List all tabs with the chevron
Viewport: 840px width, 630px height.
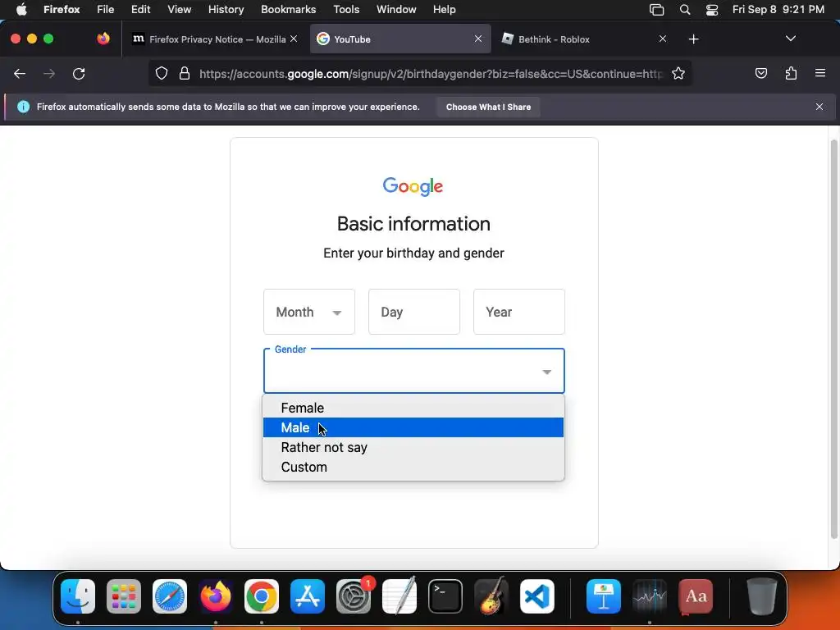pos(790,39)
